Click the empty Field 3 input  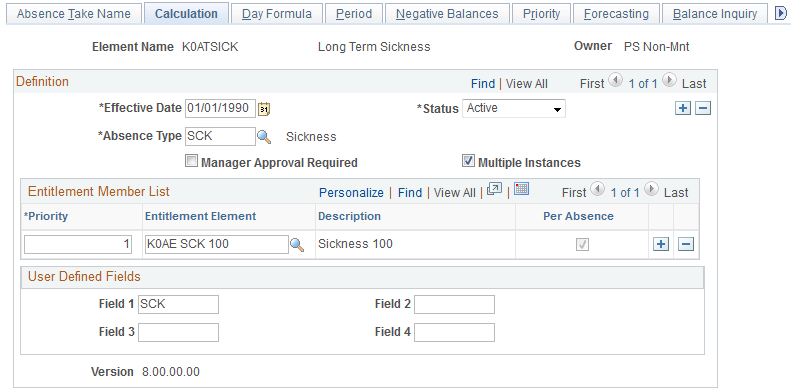pos(179,332)
